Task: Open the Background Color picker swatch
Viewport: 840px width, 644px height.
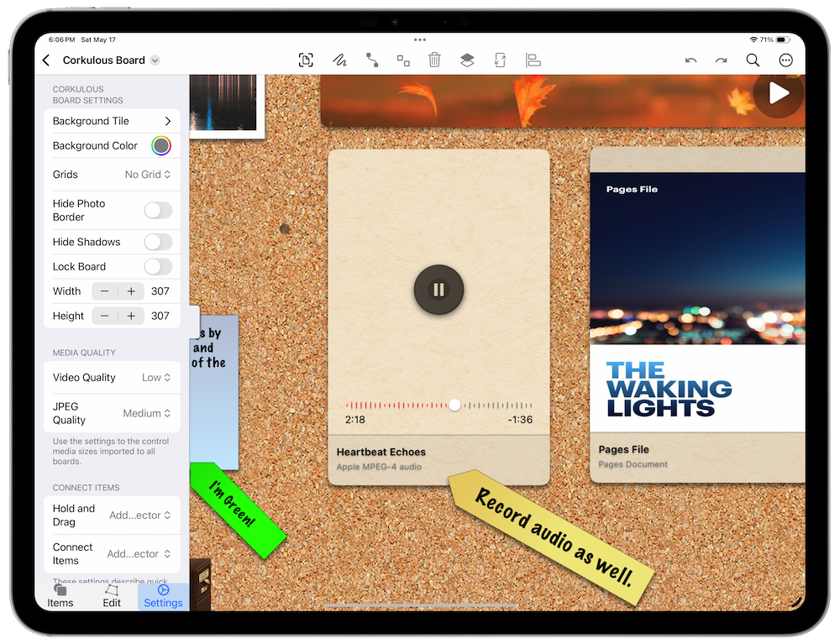Action: (x=161, y=145)
